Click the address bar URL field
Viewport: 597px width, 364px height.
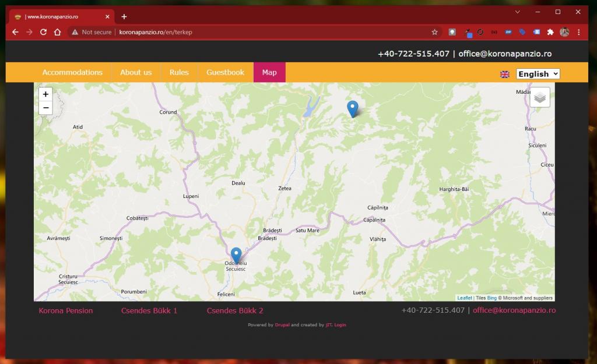pos(262,32)
